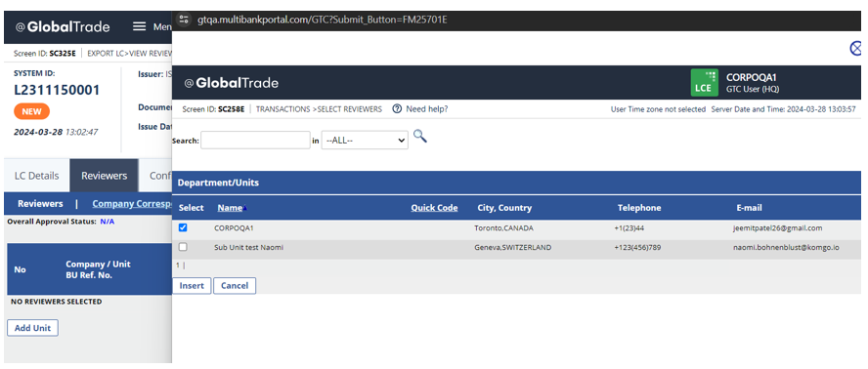The height and width of the screenshot is (369, 868).
Task: Click the Cancel button
Action: (235, 286)
